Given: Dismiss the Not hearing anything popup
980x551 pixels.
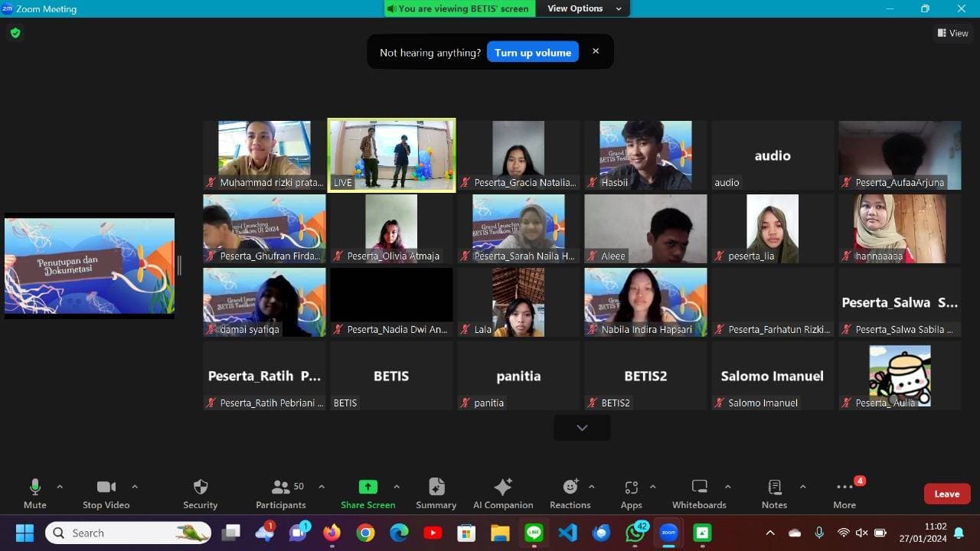Looking at the screenshot, I should coord(596,51).
